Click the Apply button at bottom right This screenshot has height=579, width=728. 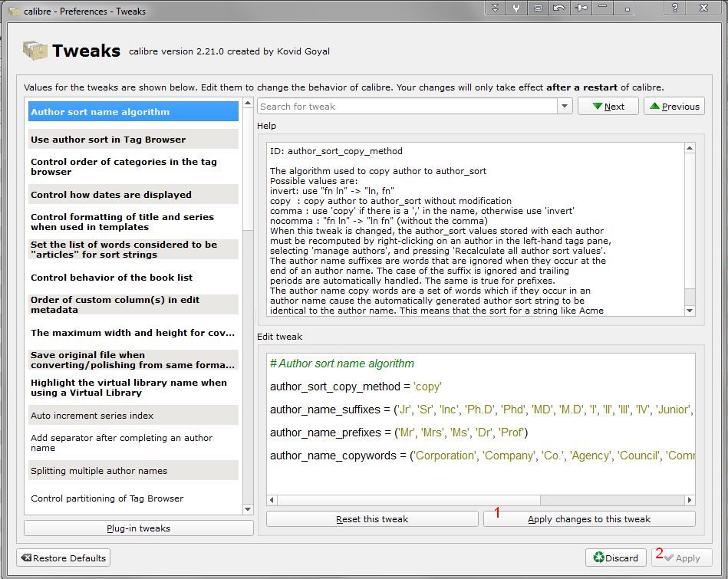681,558
